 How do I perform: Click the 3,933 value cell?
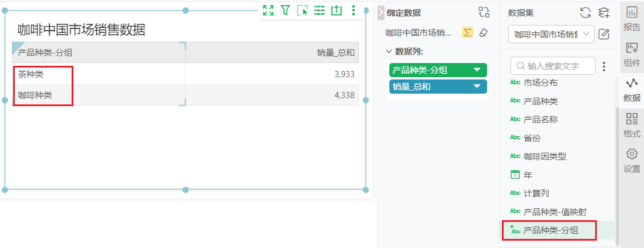coord(272,74)
